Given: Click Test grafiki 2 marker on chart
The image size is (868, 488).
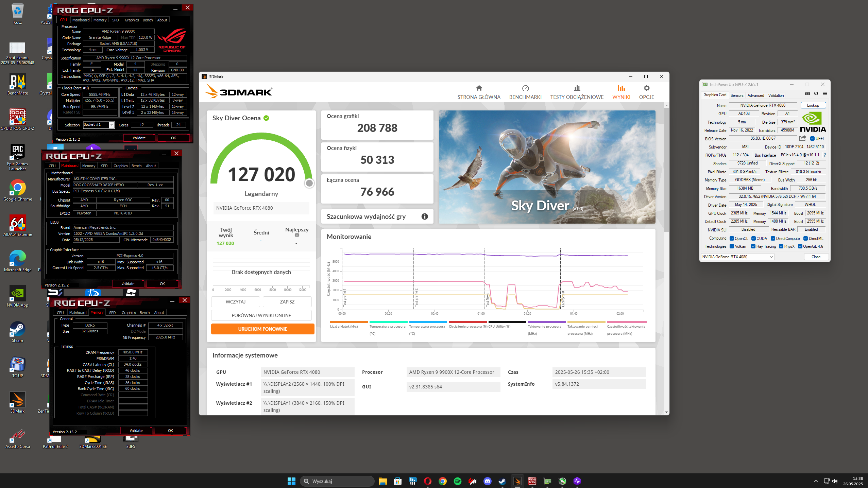Looking at the screenshot, I should (416, 297).
